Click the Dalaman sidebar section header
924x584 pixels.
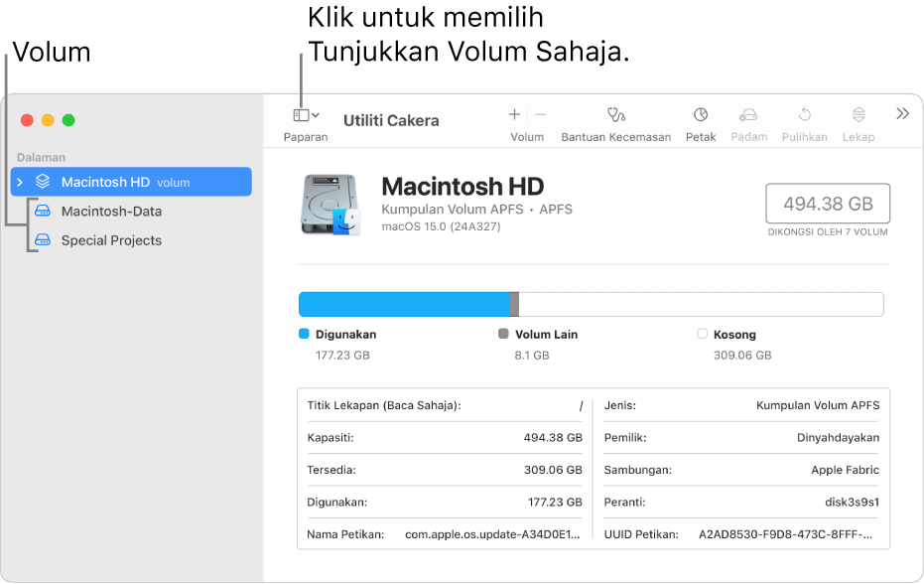click(x=42, y=158)
